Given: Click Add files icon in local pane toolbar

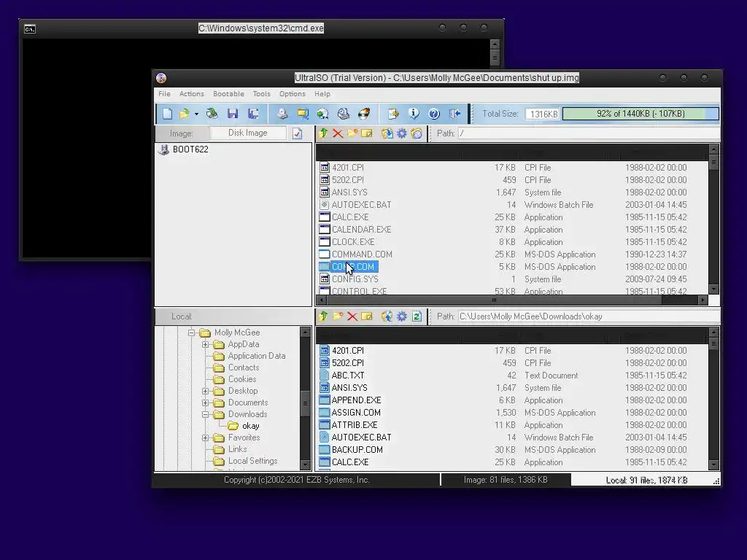Looking at the screenshot, I should (387, 316).
